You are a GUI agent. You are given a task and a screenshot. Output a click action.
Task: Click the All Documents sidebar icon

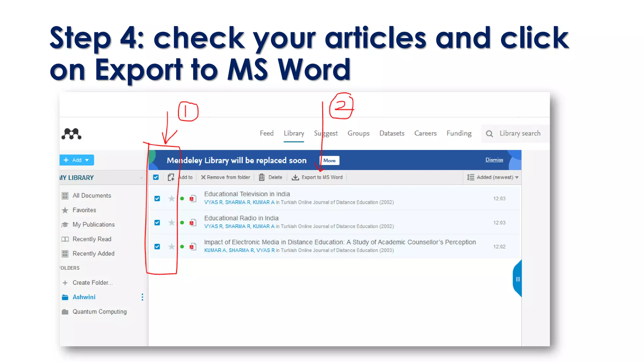(65, 196)
